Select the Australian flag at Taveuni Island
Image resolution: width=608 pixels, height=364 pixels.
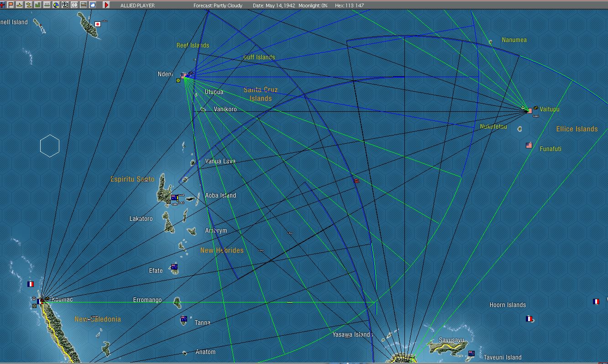click(x=472, y=354)
